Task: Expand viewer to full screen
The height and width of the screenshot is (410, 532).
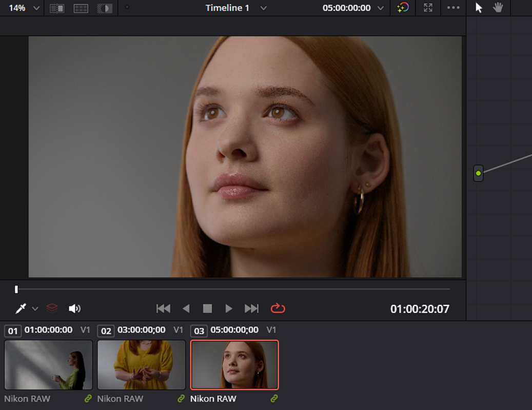Action: pos(428,8)
